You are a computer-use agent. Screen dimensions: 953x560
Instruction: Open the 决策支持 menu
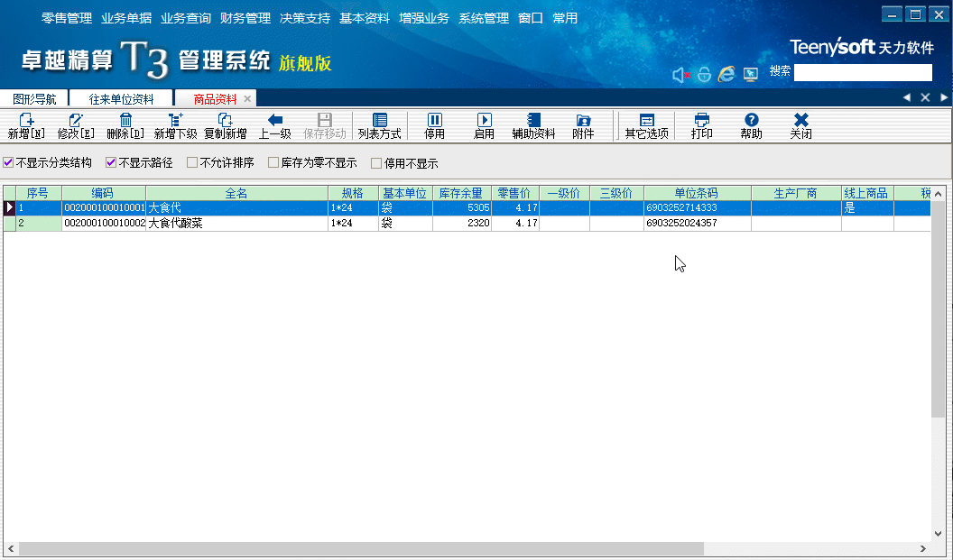pos(304,16)
